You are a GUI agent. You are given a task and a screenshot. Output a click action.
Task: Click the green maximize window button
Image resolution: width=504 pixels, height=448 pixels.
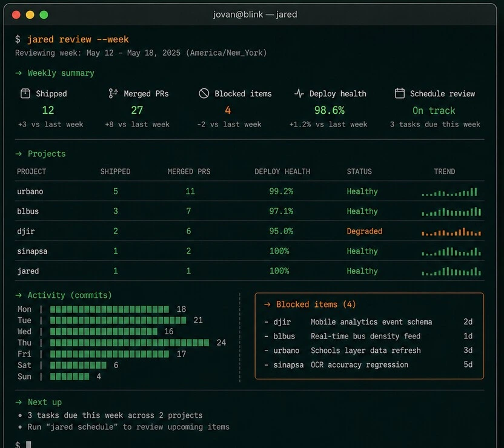coord(44,15)
